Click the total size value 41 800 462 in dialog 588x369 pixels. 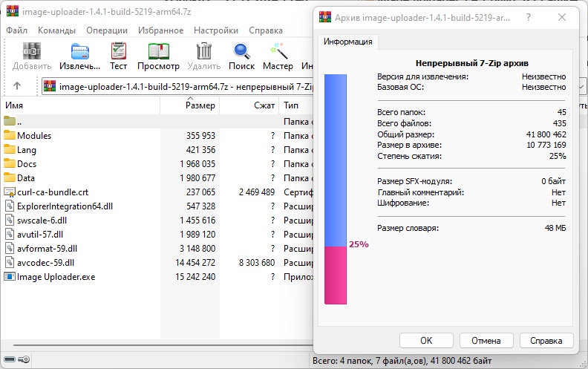(x=546, y=134)
